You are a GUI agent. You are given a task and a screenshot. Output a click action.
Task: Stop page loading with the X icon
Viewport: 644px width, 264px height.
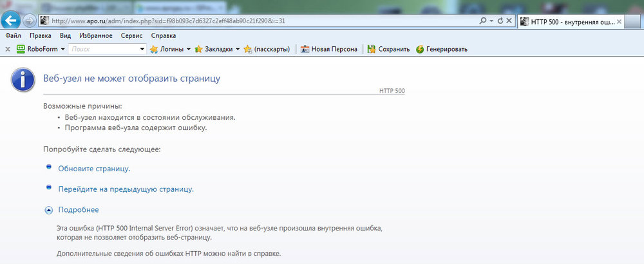[x=509, y=21]
